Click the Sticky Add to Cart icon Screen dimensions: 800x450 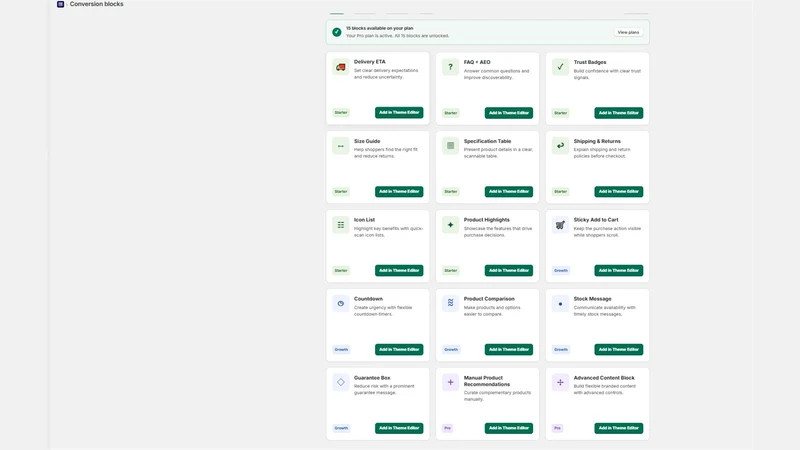point(560,225)
